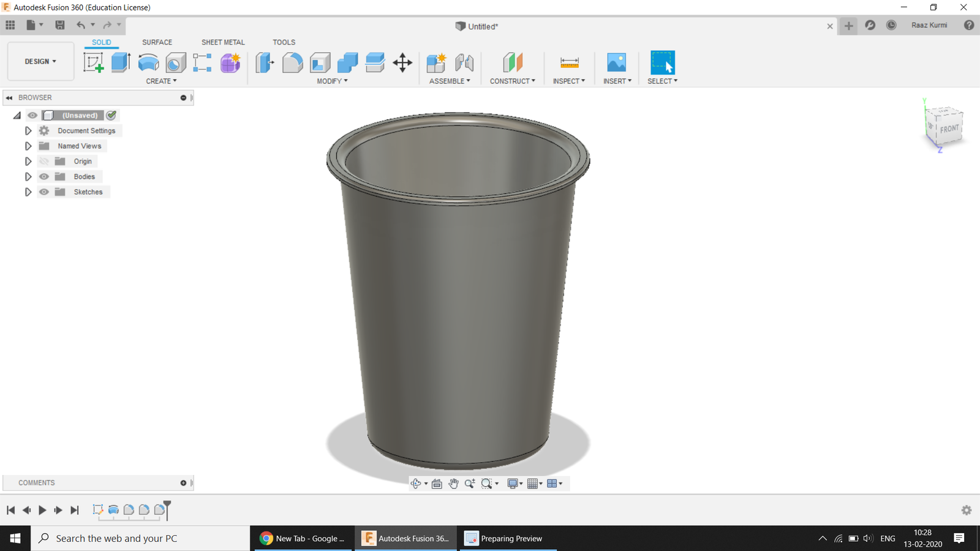Open Display Settings dropdown
The image size is (980, 551).
pos(514,484)
